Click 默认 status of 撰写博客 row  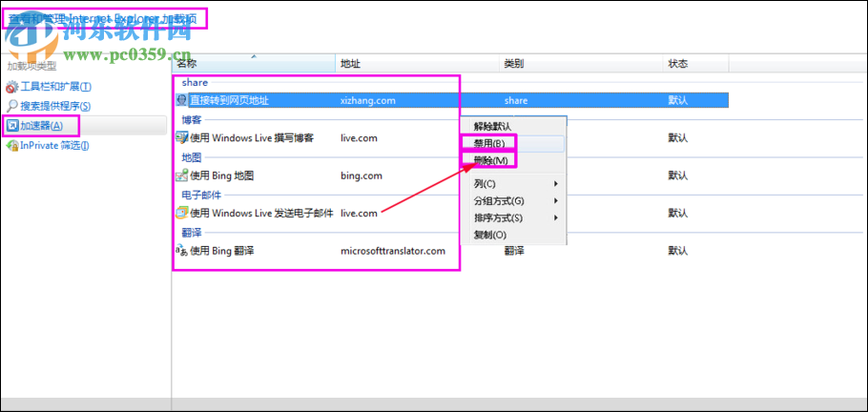(x=677, y=138)
